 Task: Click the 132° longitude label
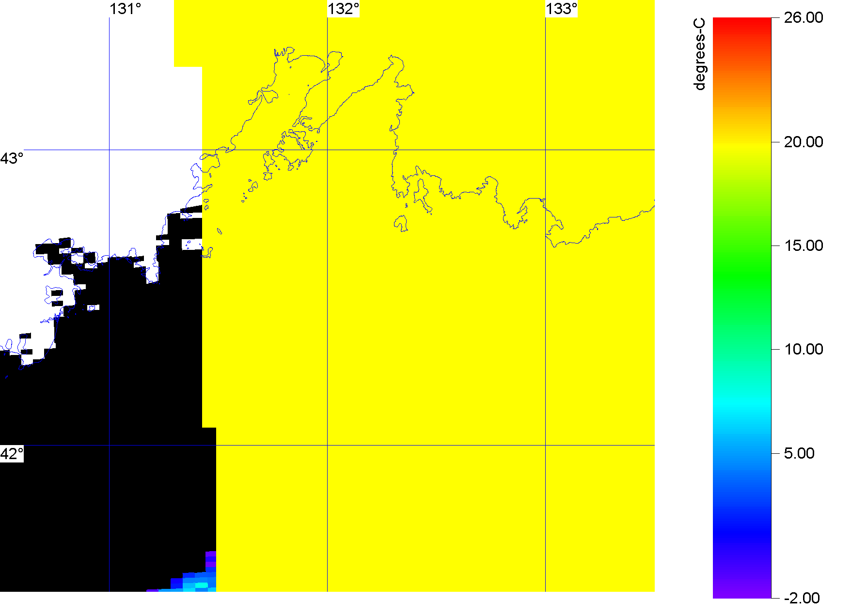pos(343,9)
